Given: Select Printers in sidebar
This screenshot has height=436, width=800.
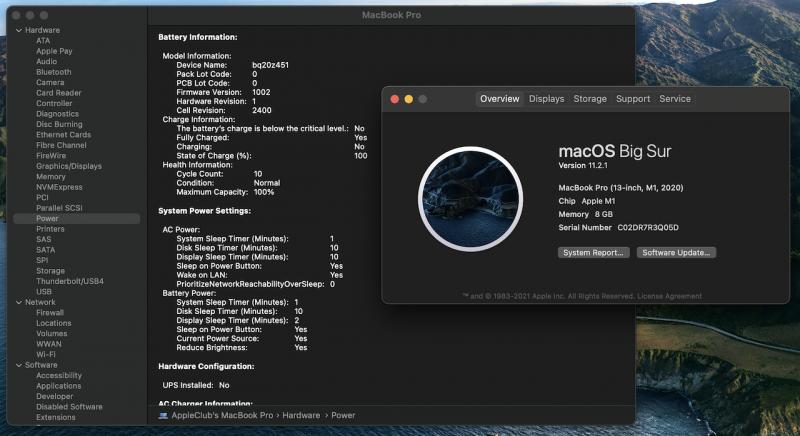Looking at the screenshot, I should point(50,229).
